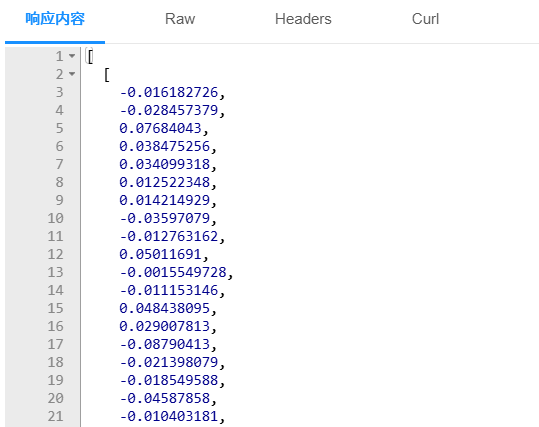This screenshot has width=539, height=427.
Task: Click value -0.028457379 on line 4
Action: pos(169,110)
